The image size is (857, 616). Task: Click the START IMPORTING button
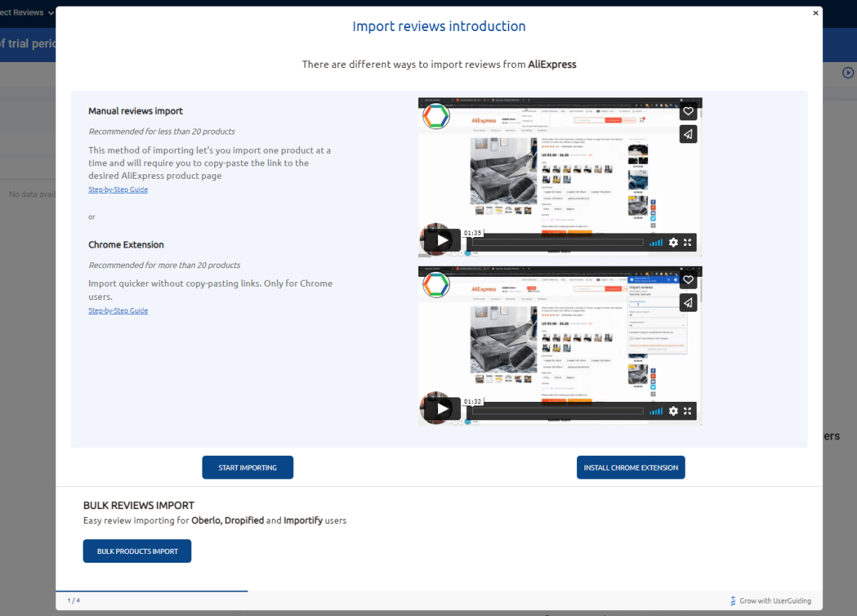coord(247,468)
